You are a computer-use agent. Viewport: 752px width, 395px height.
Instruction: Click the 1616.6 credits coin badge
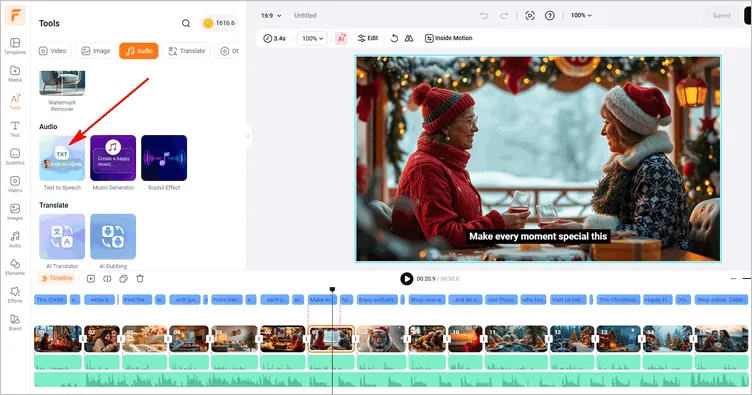pos(219,23)
